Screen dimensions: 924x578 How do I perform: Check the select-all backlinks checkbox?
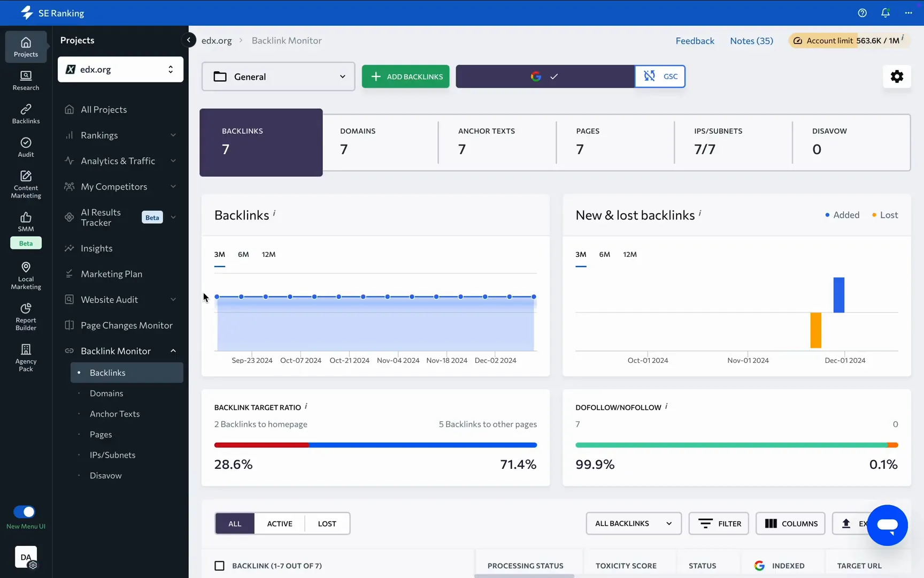pyautogui.click(x=219, y=566)
